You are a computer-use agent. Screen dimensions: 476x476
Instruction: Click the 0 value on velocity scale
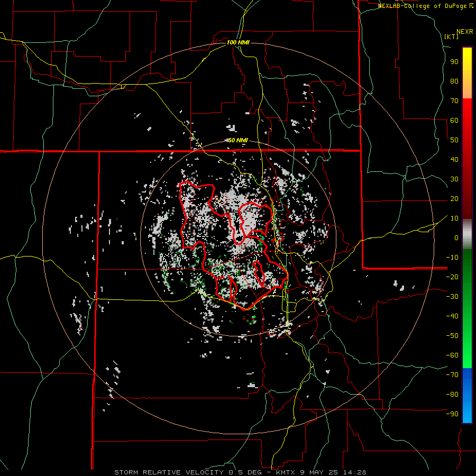456,237
